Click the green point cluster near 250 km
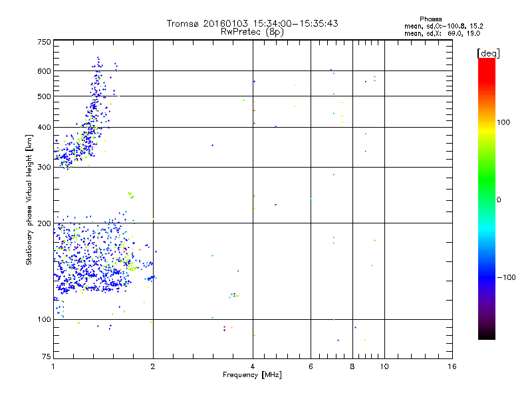Screen dimensions: 532x399 coord(130,195)
